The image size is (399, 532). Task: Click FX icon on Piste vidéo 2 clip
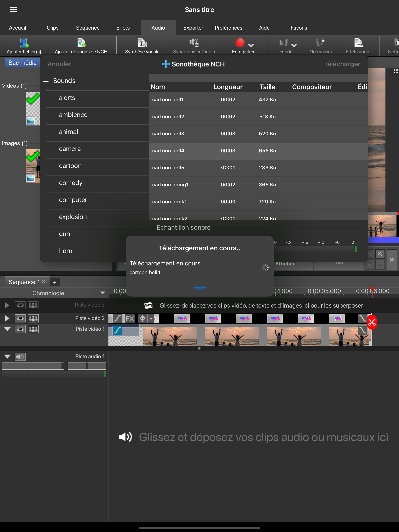130,318
